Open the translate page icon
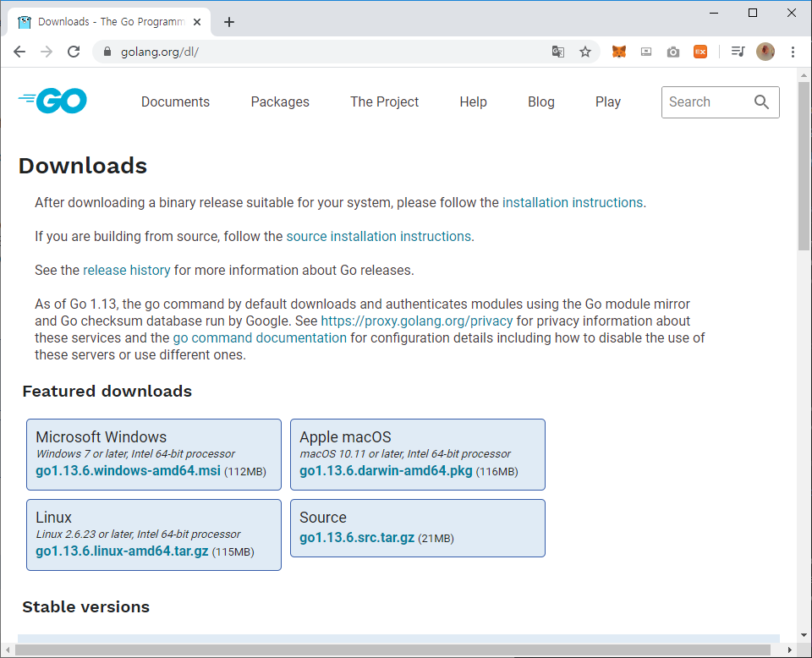 click(557, 52)
